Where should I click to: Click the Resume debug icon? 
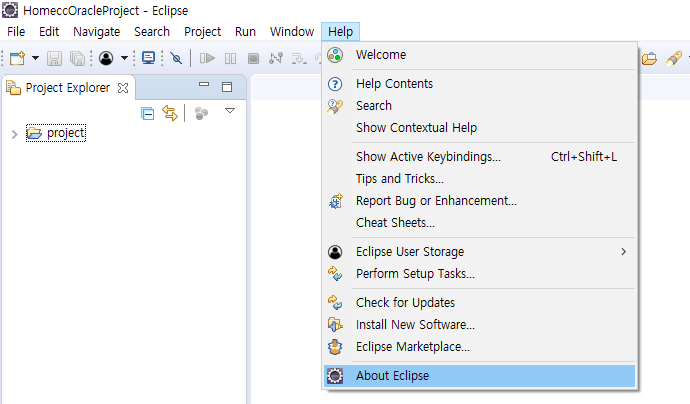click(x=207, y=58)
